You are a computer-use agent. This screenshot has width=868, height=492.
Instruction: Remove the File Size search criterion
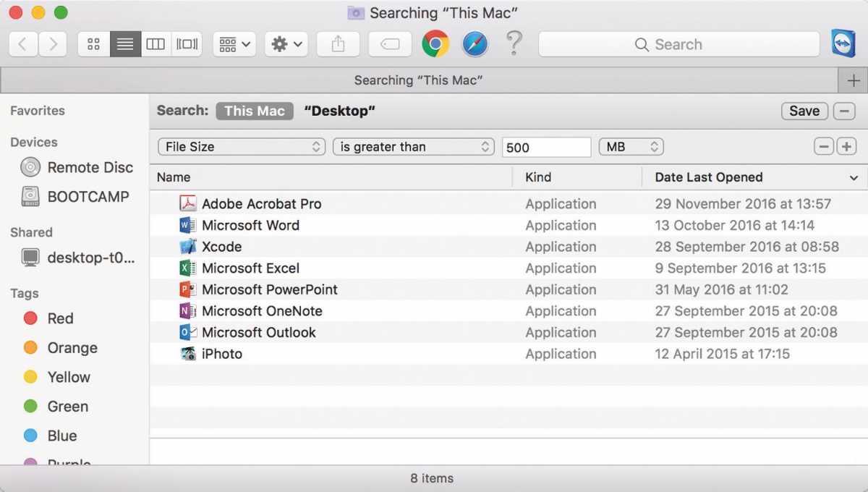click(824, 147)
